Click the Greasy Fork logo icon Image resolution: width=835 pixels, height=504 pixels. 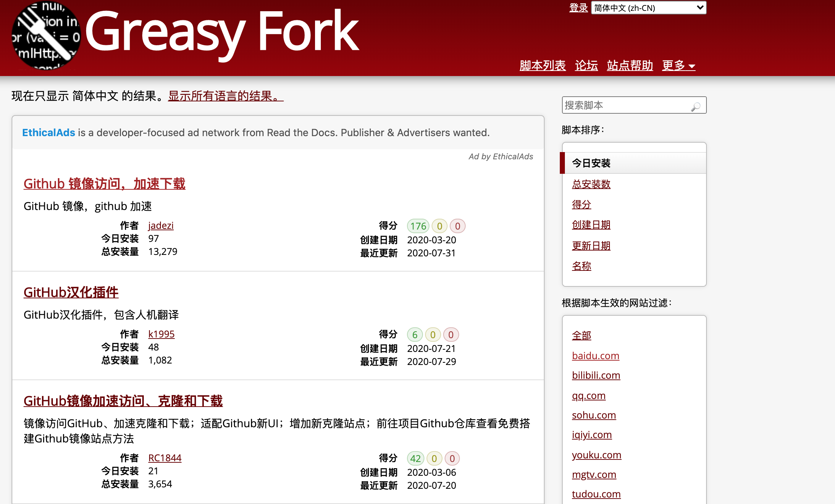coord(46,35)
